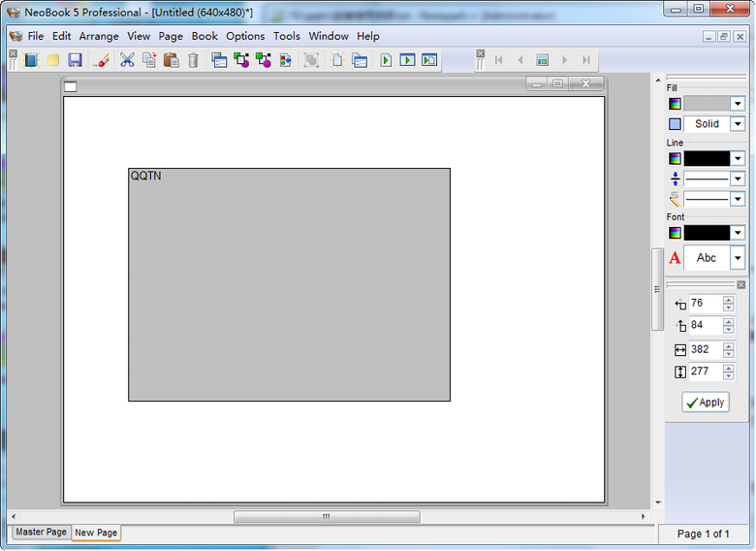
Task: Click the left position field showing 76
Action: (706, 304)
